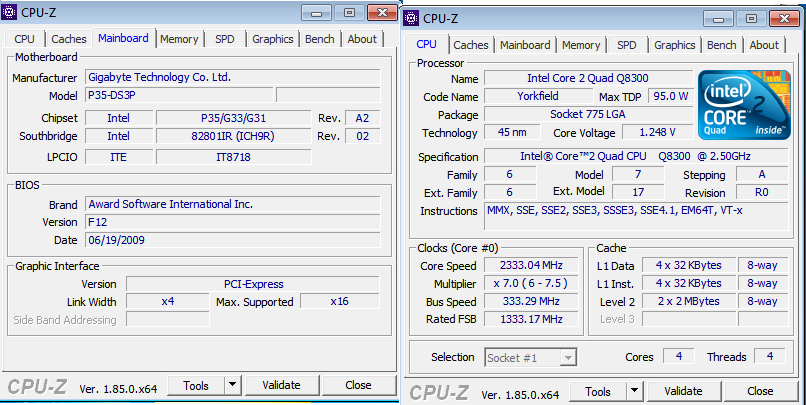Image resolution: width=806 pixels, height=405 pixels.
Task: Click the Socket 775 LGA package value
Action: coord(588,114)
